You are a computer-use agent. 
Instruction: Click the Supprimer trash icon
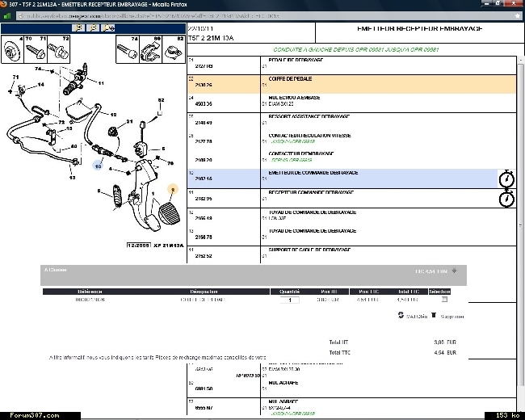click(434, 316)
